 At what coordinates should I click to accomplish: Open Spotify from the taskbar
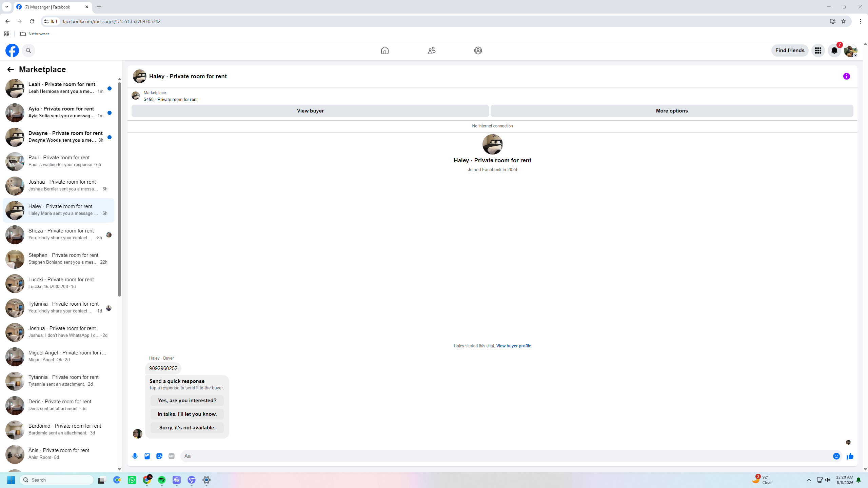click(x=162, y=480)
